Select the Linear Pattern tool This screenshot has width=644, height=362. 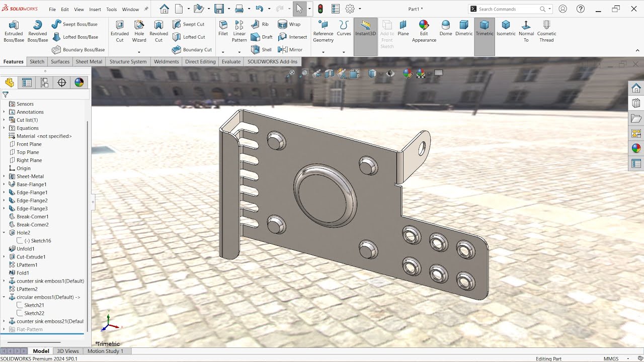coord(239,31)
